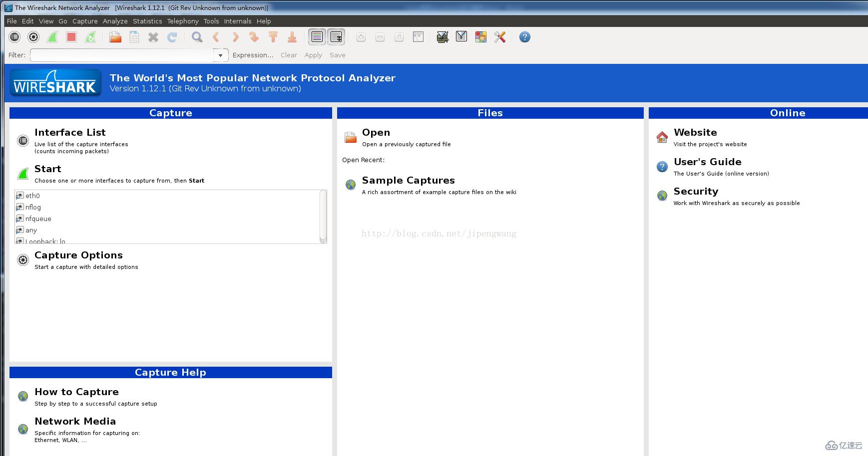Screen dimensions: 868x456
Task: Edit capture filters from toolbar
Action: pyautogui.click(x=442, y=37)
